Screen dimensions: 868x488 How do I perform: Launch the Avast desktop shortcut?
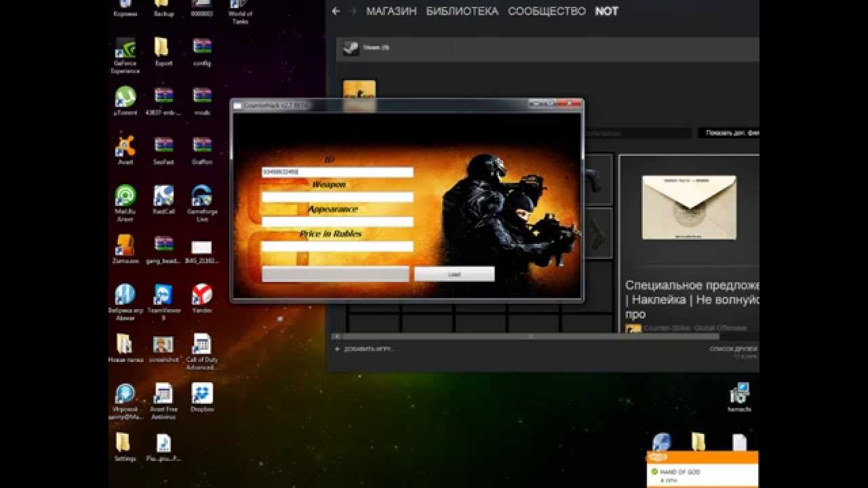click(125, 150)
